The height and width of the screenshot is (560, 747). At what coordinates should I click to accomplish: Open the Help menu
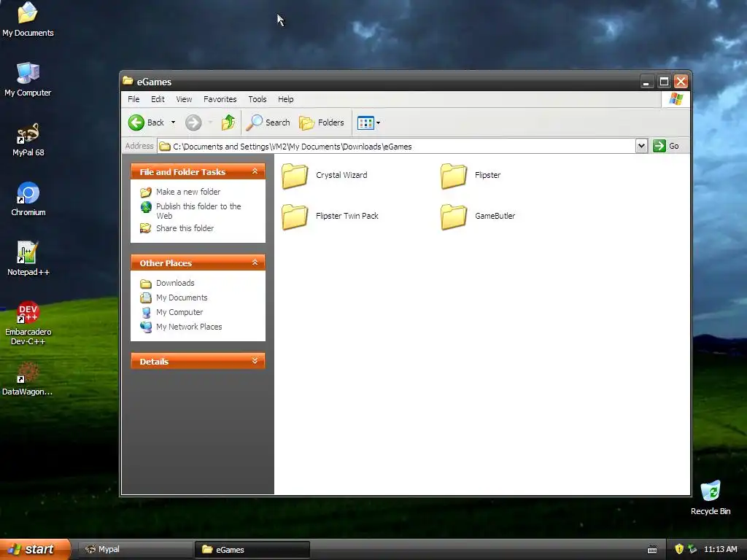click(x=286, y=99)
